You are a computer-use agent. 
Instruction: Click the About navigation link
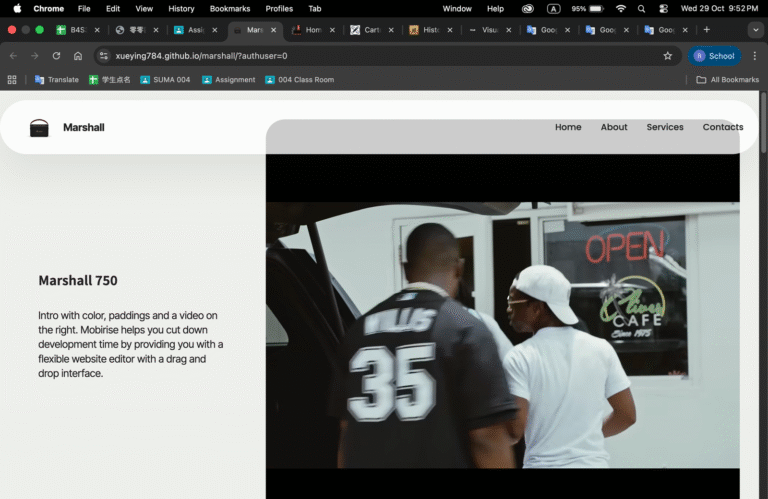click(x=614, y=127)
